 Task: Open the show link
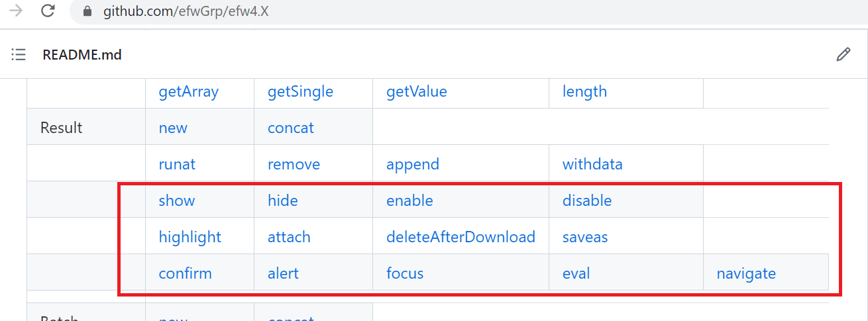tap(177, 201)
